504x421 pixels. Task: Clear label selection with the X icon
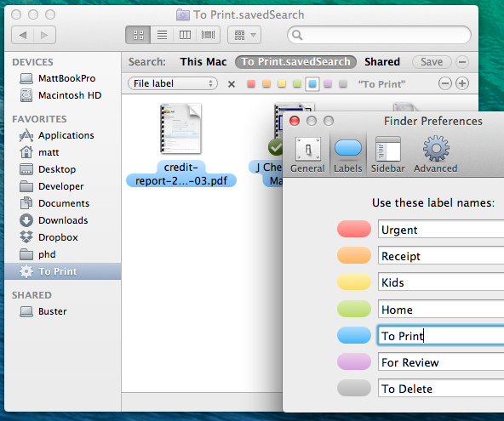[x=232, y=84]
